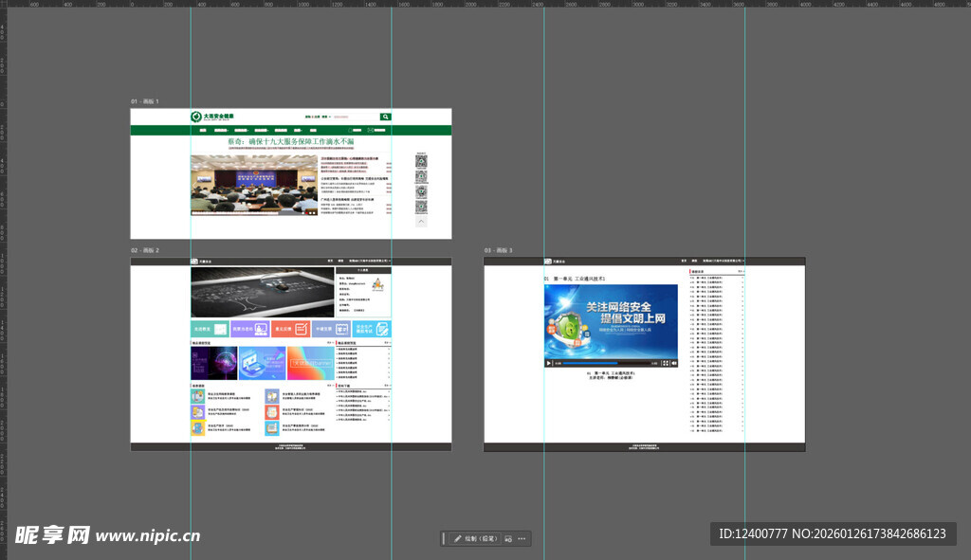This screenshot has width=971, height=560.
Task: Click the cartoon avatar in profile panel
Action: [x=376, y=283]
